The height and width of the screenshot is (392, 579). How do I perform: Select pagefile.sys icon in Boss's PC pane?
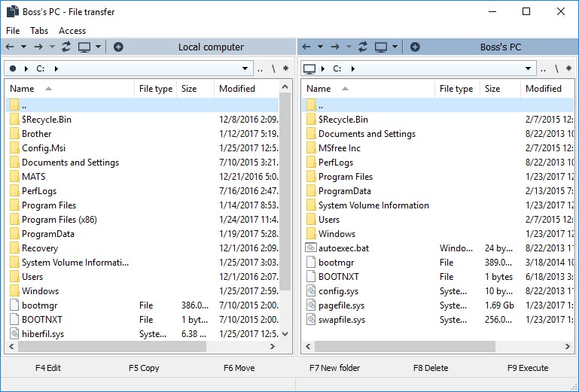[x=311, y=305]
